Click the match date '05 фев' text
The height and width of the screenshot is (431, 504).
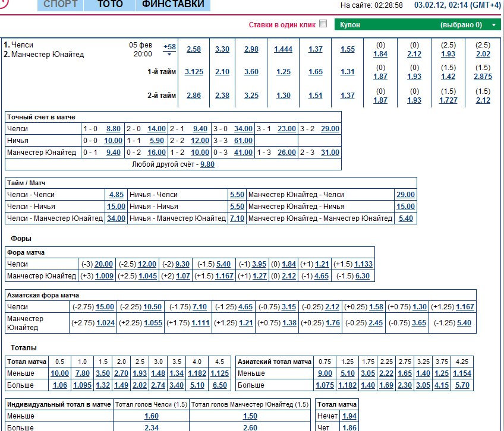(140, 45)
